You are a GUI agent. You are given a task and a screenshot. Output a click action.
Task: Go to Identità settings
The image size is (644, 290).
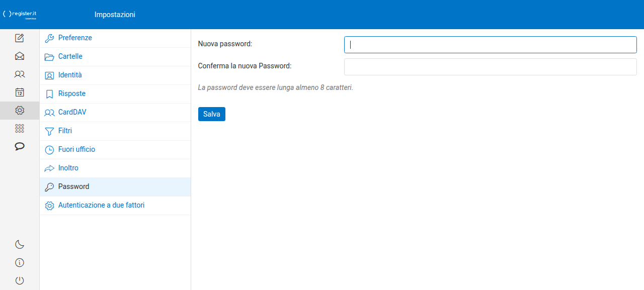pos(115,75)
